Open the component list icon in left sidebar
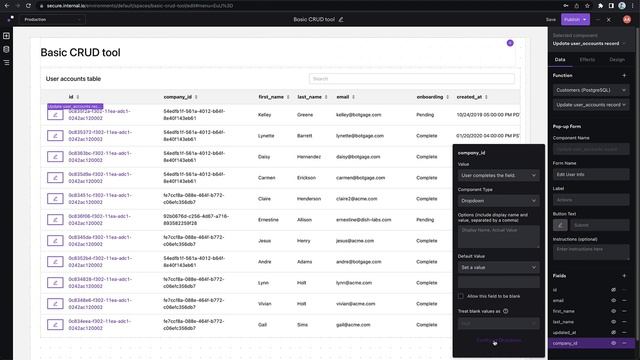The height and width of the screenshot is (360, 640). 6,62
